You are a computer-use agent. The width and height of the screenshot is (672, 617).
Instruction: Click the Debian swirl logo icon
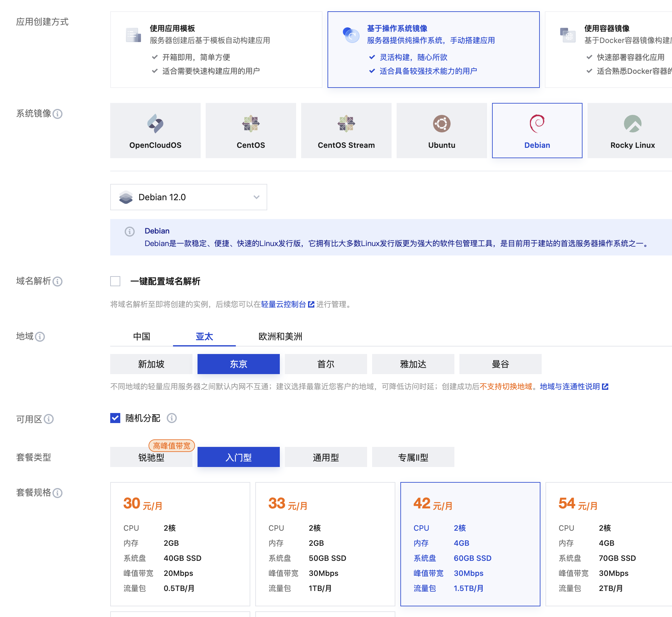coord(537,124)
